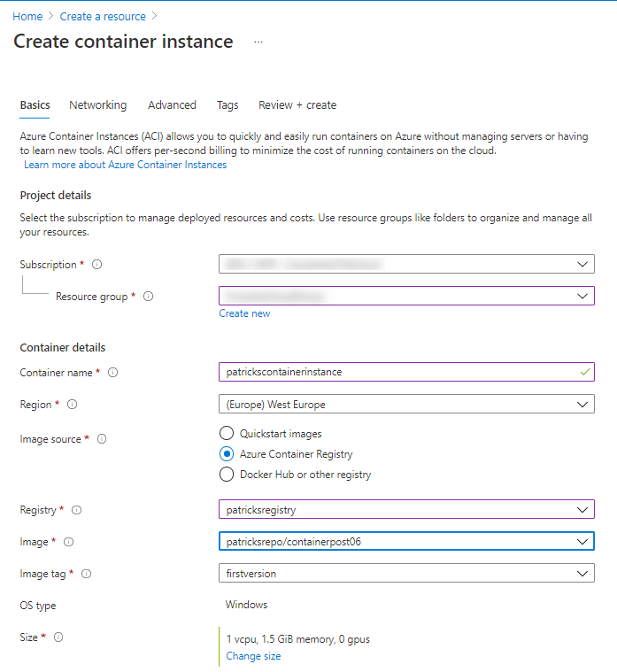Viewport: 617px width, 672px height.
Task: Click Create new resource group link
Action: 244,313
